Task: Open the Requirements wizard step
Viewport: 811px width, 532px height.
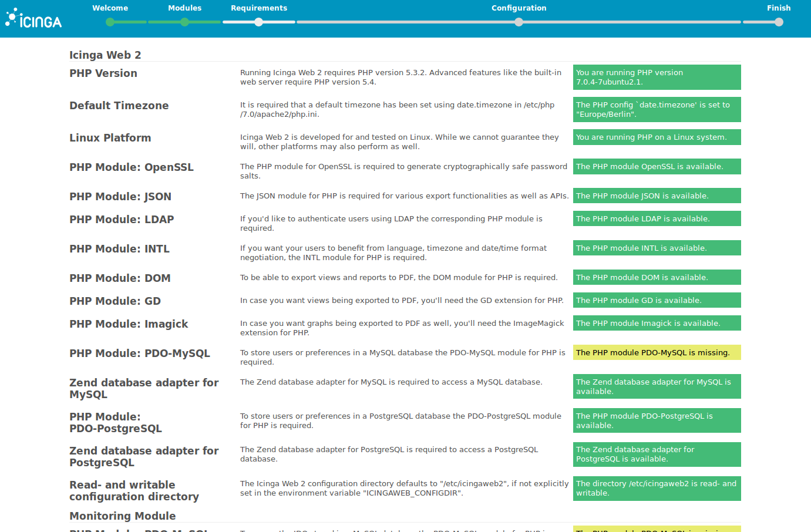Action: pos(258,8)
